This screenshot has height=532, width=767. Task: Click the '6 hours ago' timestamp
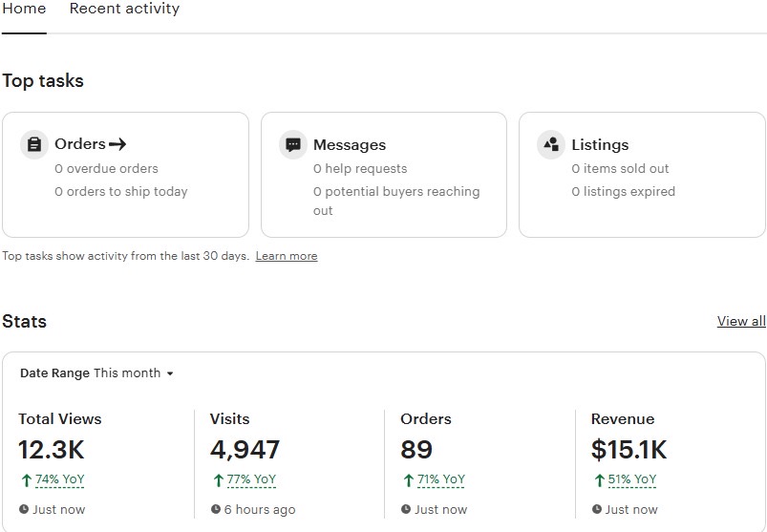[260, 509]
